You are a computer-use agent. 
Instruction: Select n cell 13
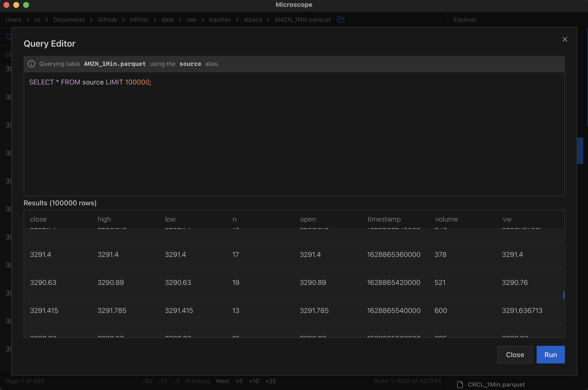[x=236, y=310]
